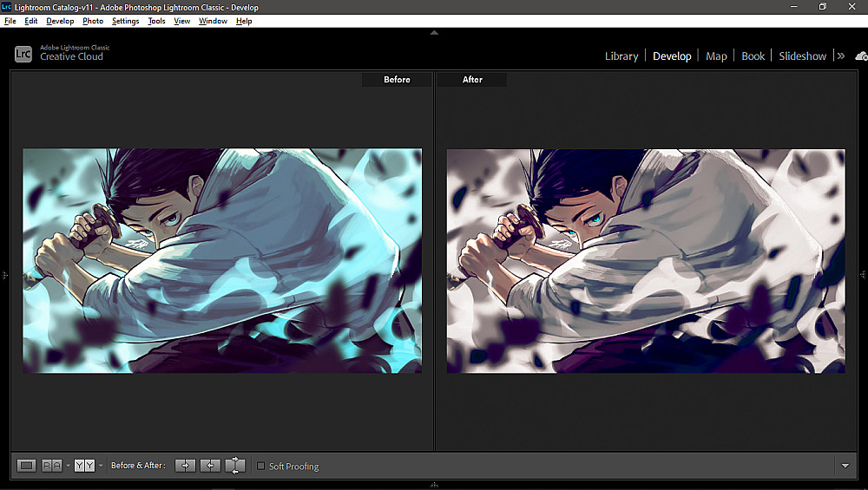Image resolution: width=868 pixels, height=490 pixels.
Task: Switch to Loupe view button
Action: [x=26, y=466]
